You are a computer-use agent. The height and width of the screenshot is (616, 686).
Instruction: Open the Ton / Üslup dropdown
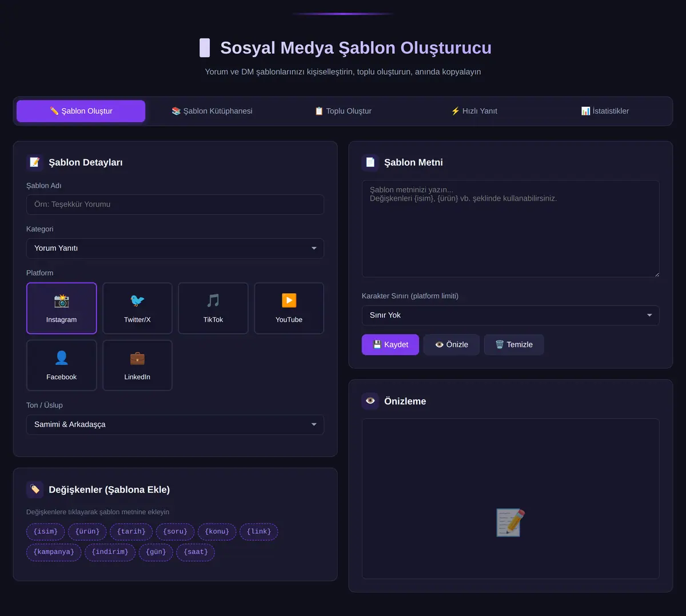[x=175, y=425]
